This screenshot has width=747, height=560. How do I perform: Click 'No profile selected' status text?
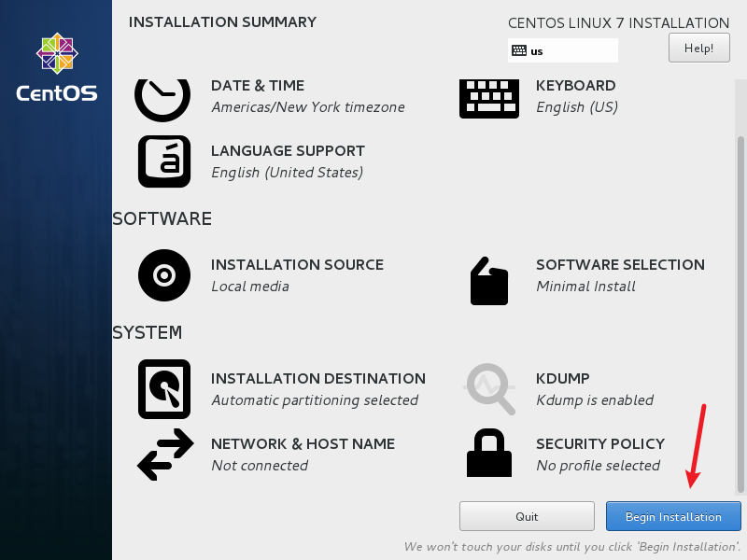pyautogui.click(x=598, y=465)
